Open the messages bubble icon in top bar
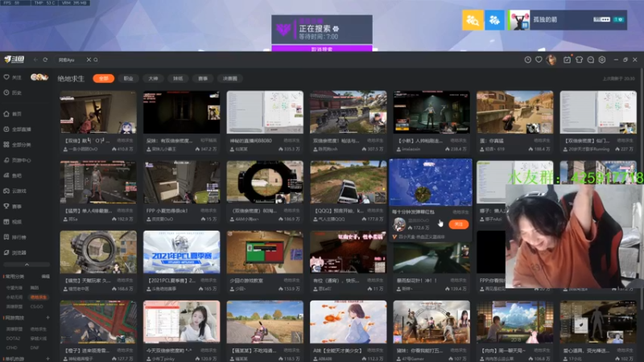This screenshot has width=644, height=362. click(591, 60)
